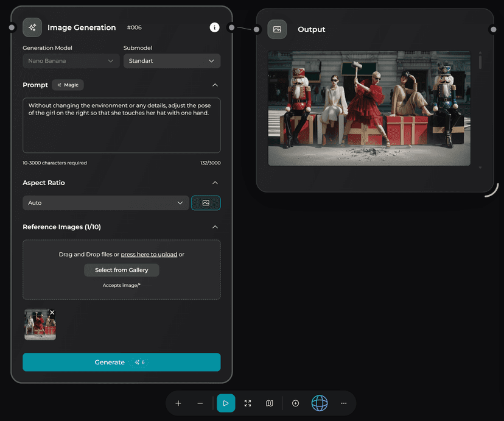This screenshot has height=421, width=504.
Task: Open the Aspect Ratio Auto dropdown
Action: tap(105, 203)
